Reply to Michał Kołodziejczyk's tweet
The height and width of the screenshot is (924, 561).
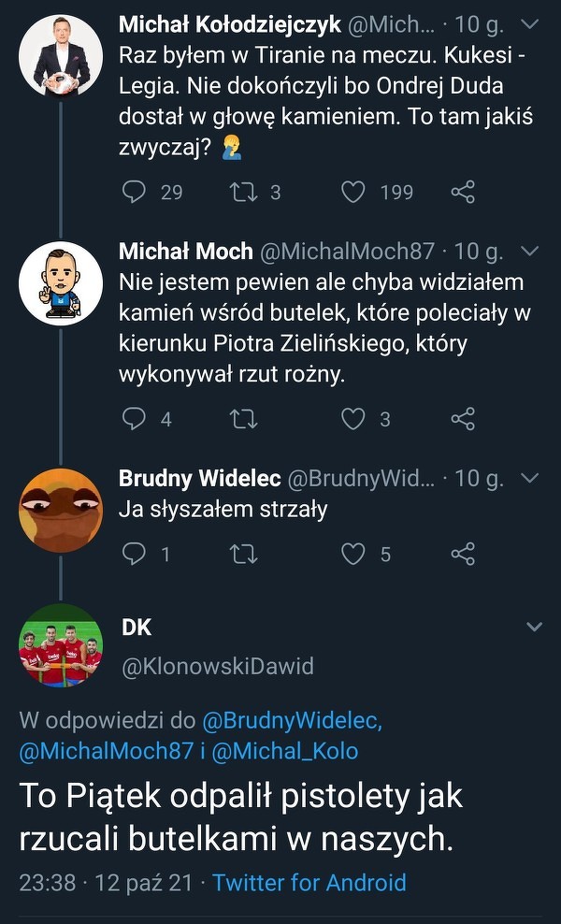136,193
